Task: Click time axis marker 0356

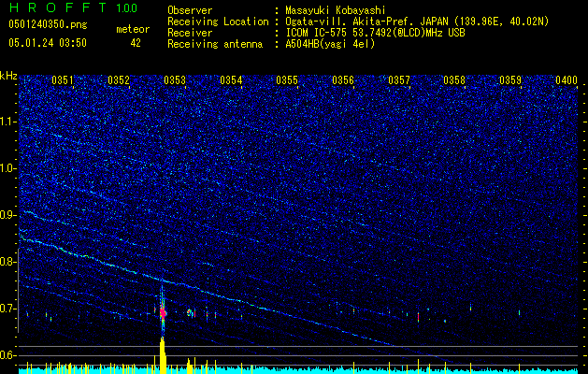Action: 343,80
